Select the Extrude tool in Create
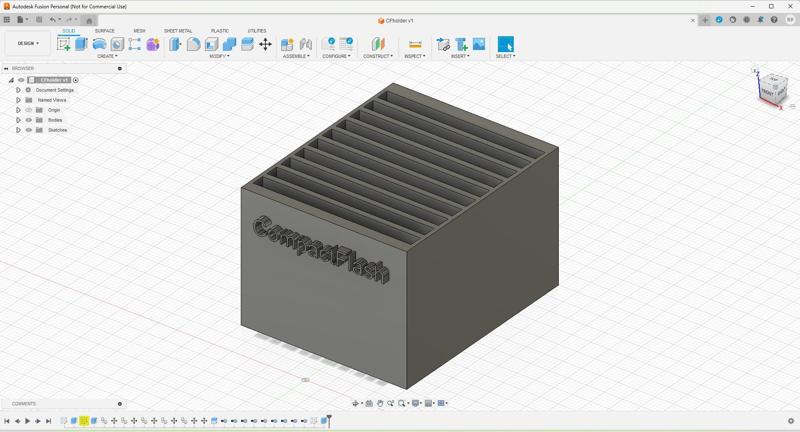The image size is (800, 432). (x=82, y=44)
